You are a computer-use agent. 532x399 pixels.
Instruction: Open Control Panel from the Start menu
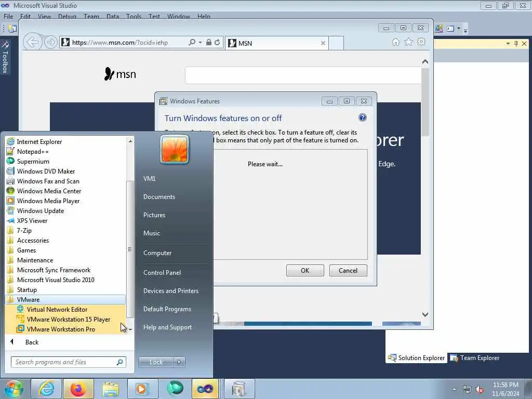(162, 273)
